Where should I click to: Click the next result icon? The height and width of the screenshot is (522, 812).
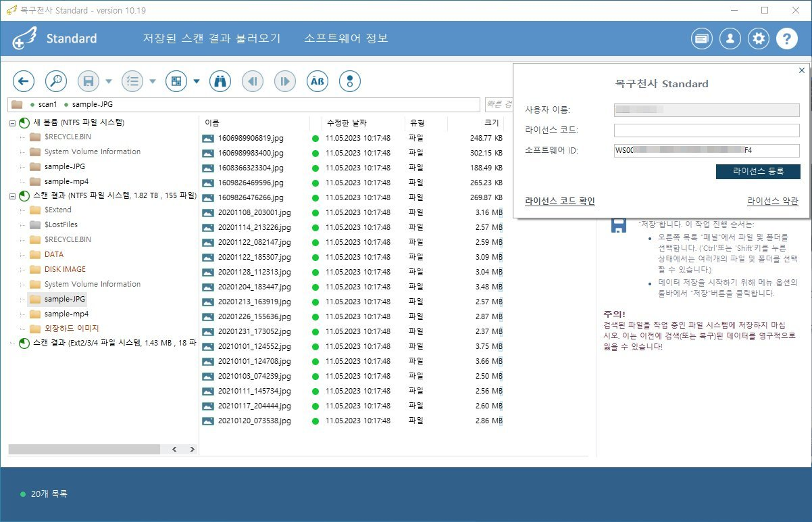tap(285, 81)
